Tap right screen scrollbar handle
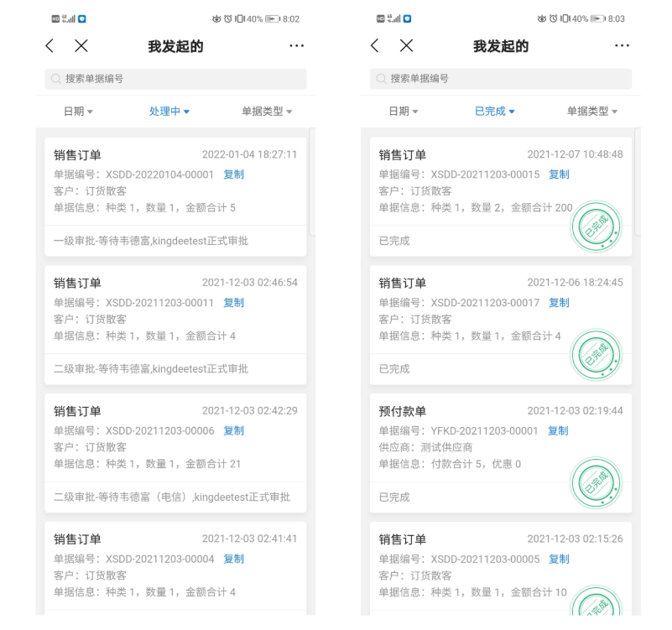 click(x=638, y=182)
